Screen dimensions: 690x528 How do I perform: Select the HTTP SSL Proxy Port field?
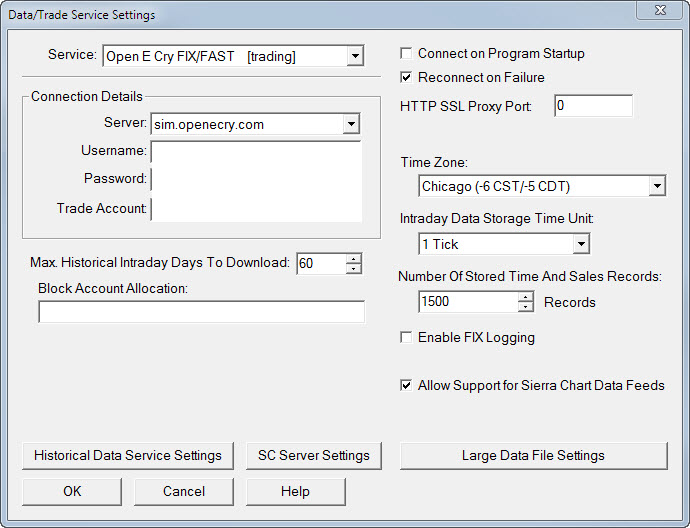point(593,106)
